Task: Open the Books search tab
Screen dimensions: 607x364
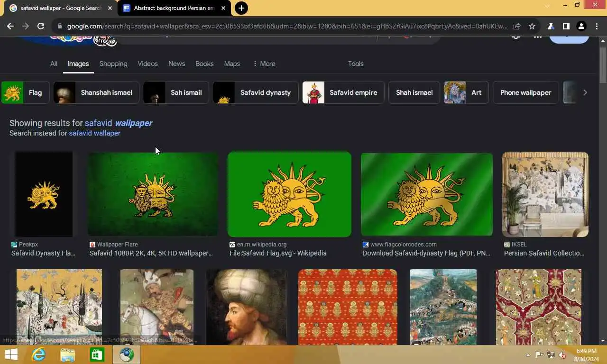Action: click(204, 64)
